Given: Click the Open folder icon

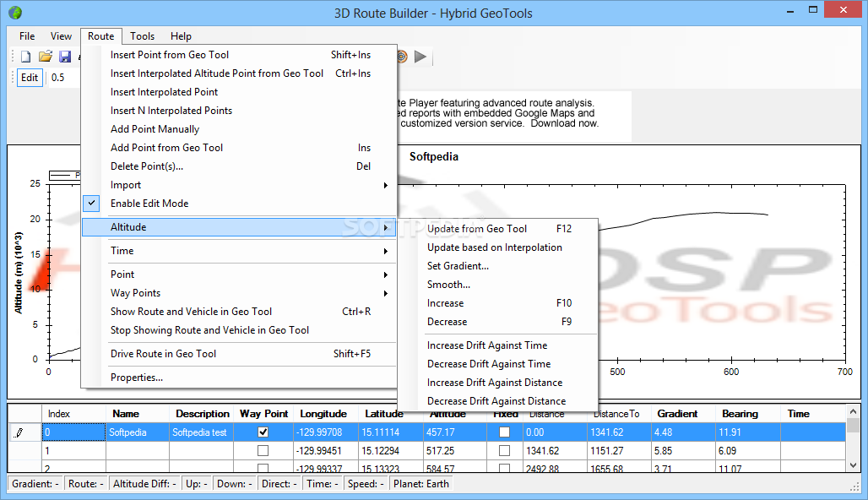Looking at the screenshot, I should point(46,57).
